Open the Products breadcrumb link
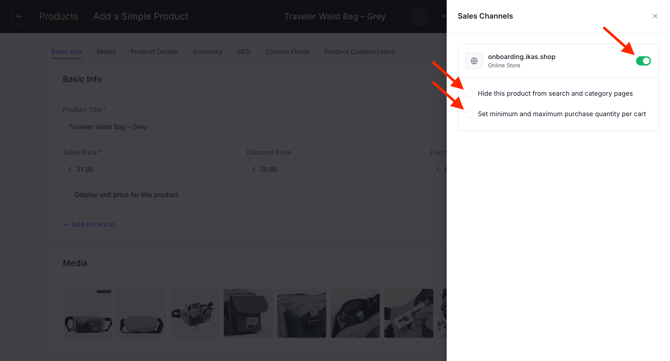This screenshot has height=361, width=670. coord(59,16)
